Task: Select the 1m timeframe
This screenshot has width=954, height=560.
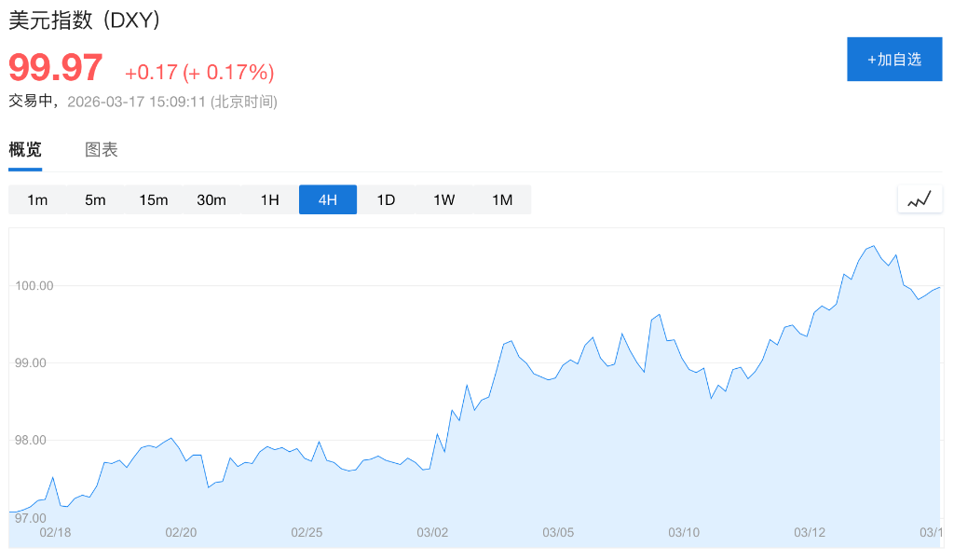Action: tap(37, 200)
